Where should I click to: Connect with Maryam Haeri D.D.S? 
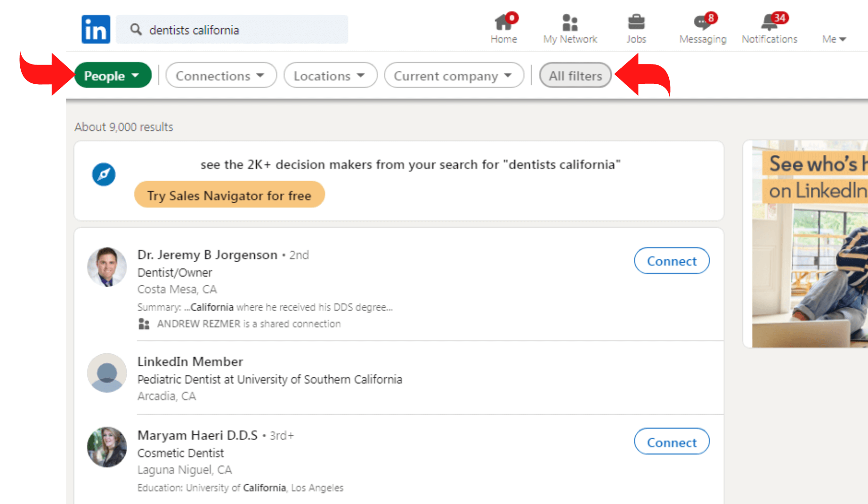tap(671, 442)
